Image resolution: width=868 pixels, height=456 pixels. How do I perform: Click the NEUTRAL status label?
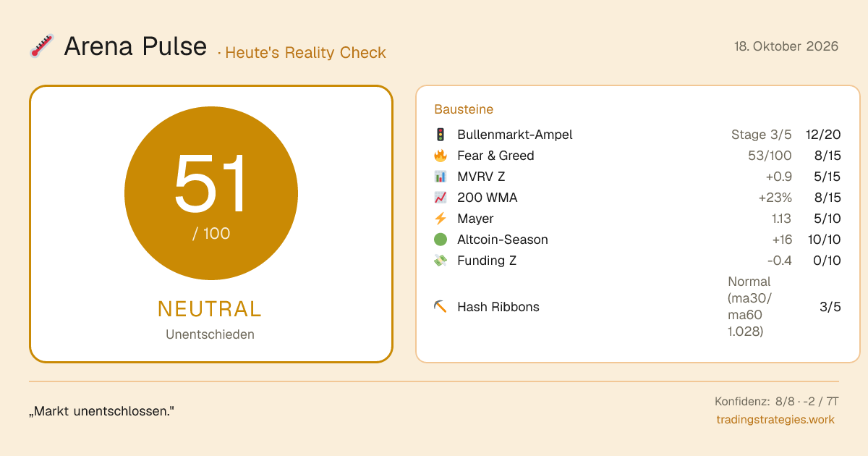[210, 309]
